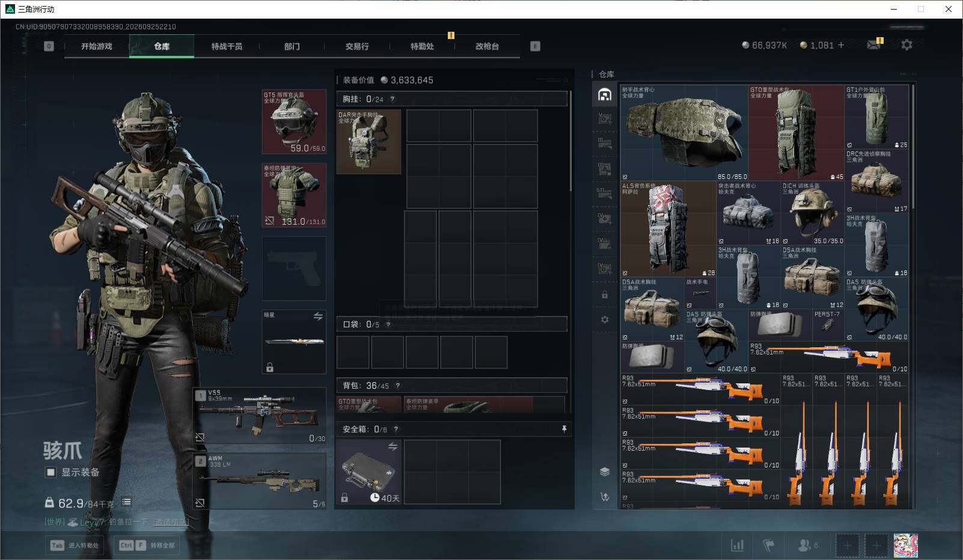Click the second add teammate plus slot
The image size is (963, 560).
pyautogui.click(x=876, y=546)
